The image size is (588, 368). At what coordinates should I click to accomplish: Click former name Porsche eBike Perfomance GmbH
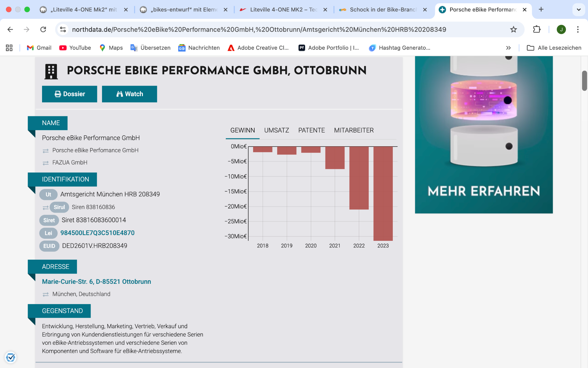(95, 150)
